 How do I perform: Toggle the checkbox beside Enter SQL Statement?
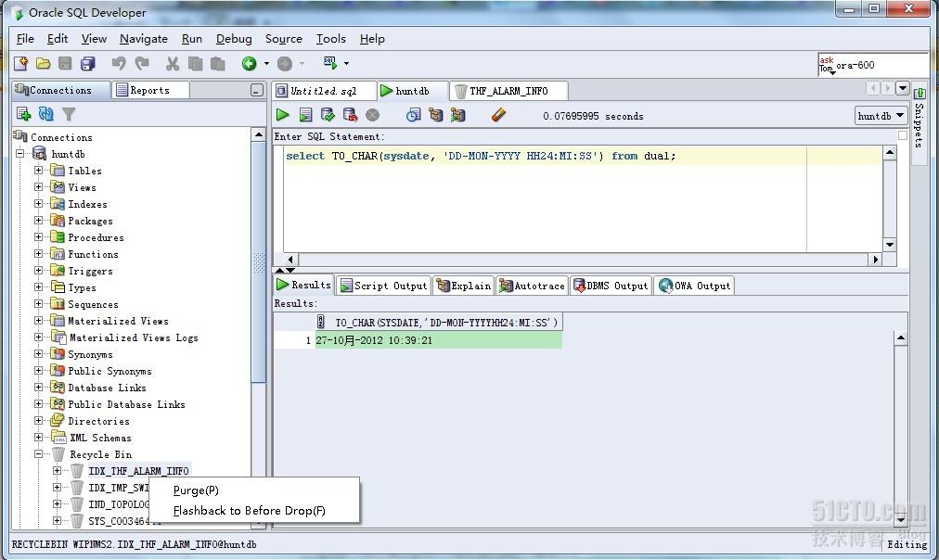click(x=903, y=135)
